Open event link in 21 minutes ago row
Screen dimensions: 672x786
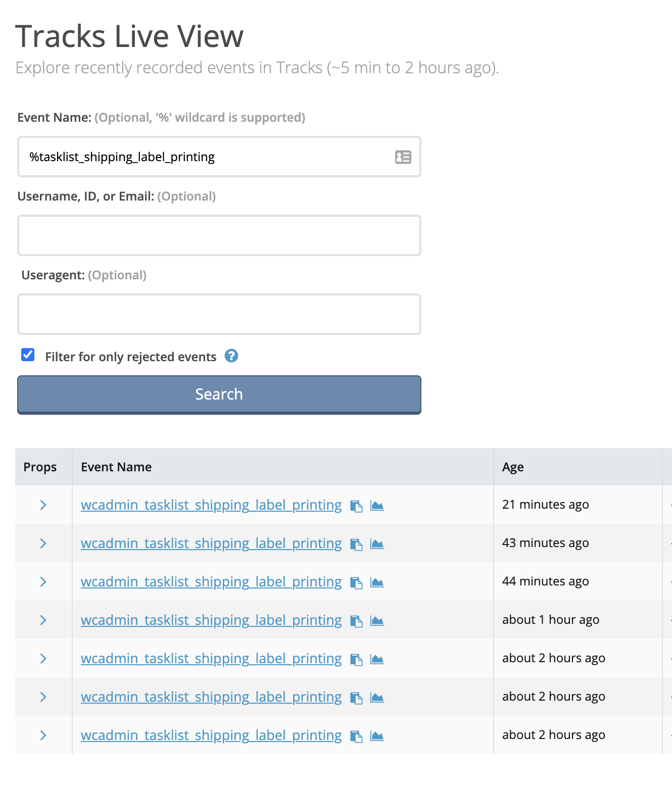tap(211, 505)
